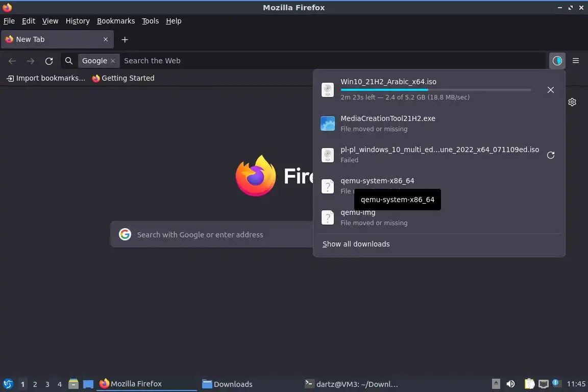Go back one page
The height and width of the screenshot is (392, 588).
(12, 61)
